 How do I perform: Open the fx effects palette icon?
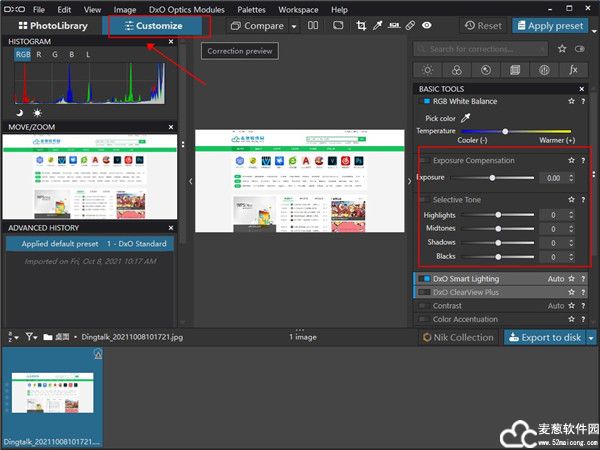[x=573, y=70]
